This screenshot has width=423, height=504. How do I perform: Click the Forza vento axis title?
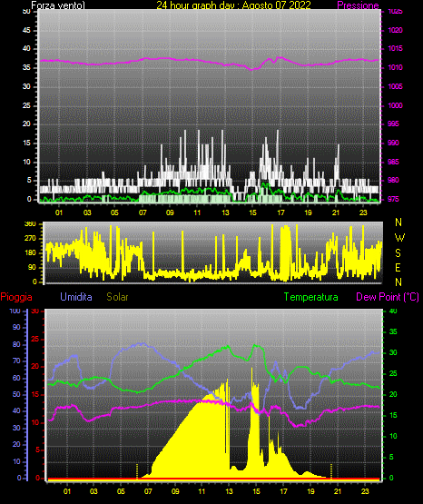58,5
